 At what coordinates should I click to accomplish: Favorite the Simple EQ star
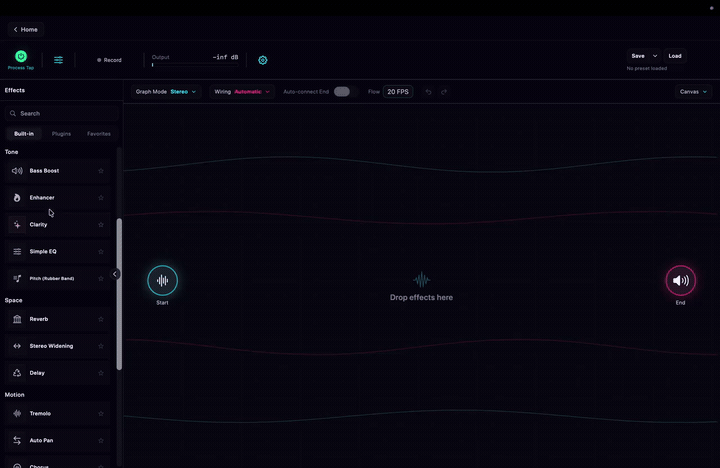(x=101, y=252)
